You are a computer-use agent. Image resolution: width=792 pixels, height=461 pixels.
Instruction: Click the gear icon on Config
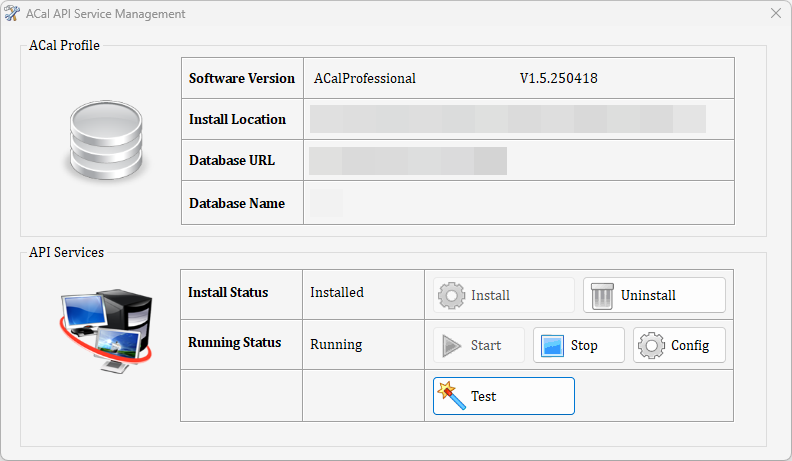click(x=651, y=345)
